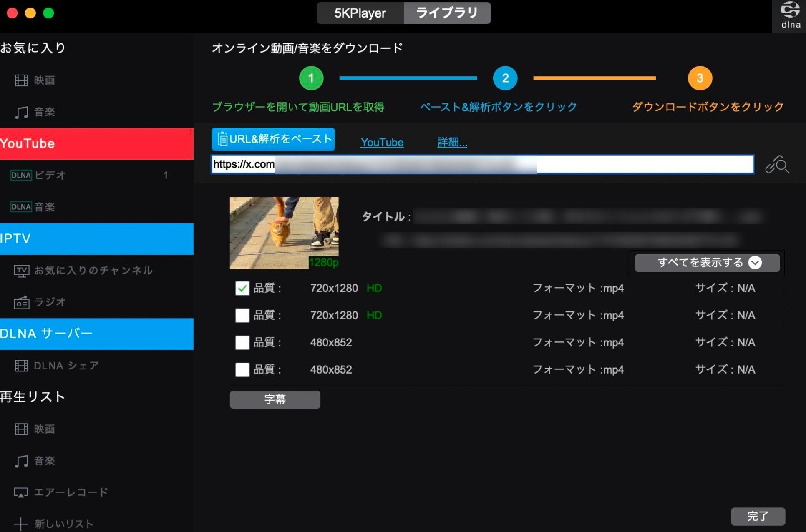
Task: Click the URL&解析をペースト button
Action: [273, 139]
